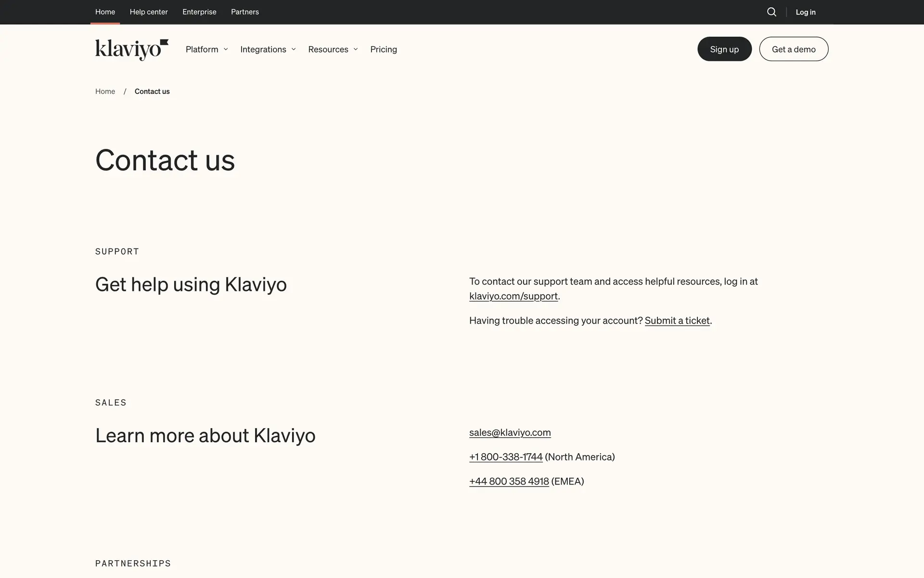Click the search magnifier icon
This screenshot has width=924, height=578.
(771, 12)
